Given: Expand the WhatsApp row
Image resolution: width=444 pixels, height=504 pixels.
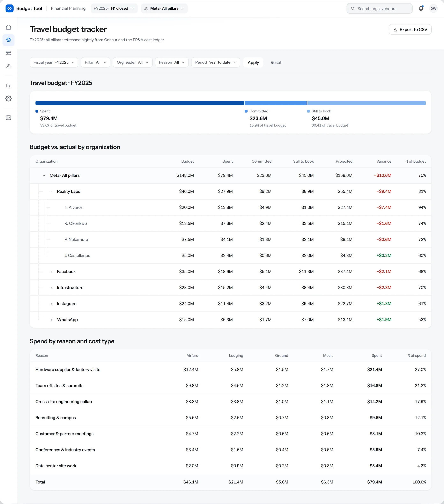Looking at the screenshot, I should click(x=52, y=320).
